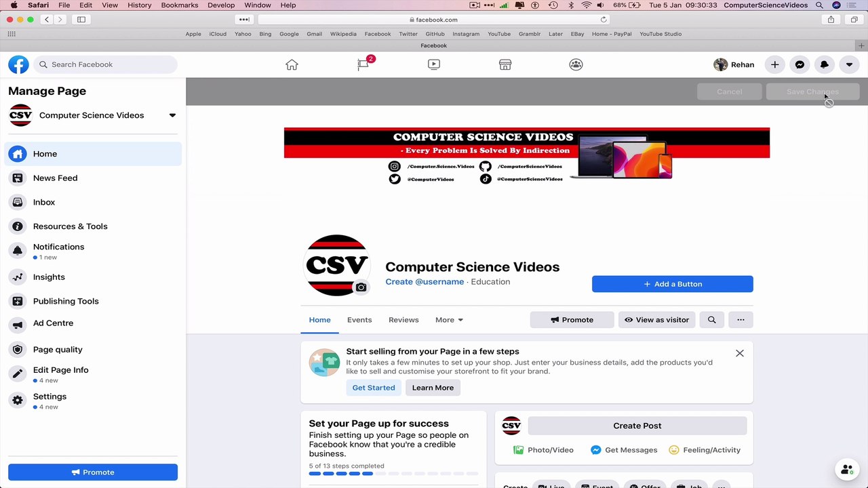Switch to the Events tab

pos(359,320)
